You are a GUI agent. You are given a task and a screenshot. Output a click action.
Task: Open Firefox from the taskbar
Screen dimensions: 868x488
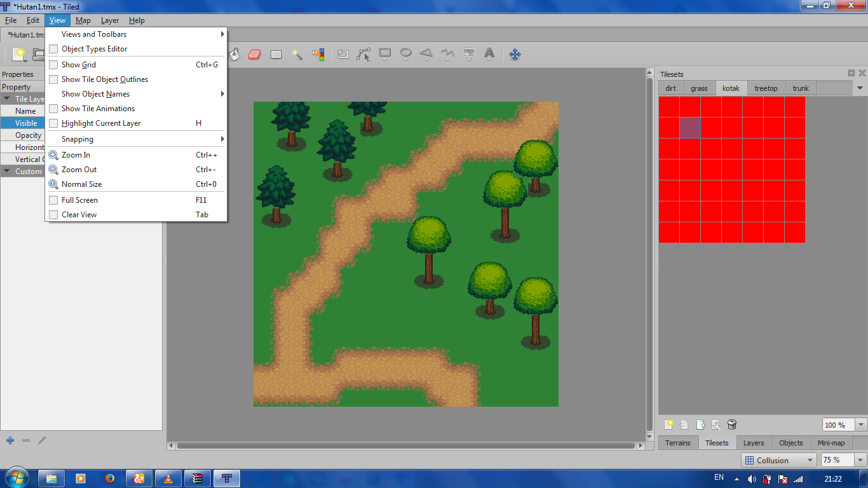[x=109, y=478]
